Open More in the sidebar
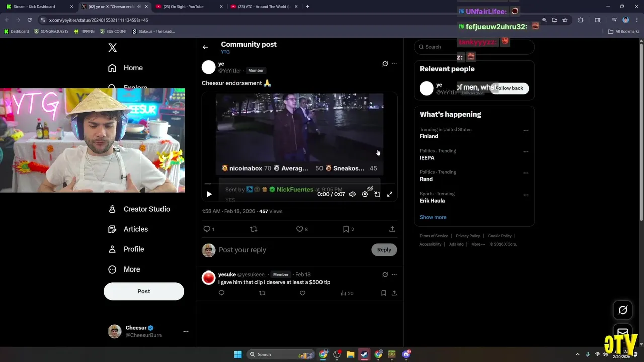 tap(125, 269)
